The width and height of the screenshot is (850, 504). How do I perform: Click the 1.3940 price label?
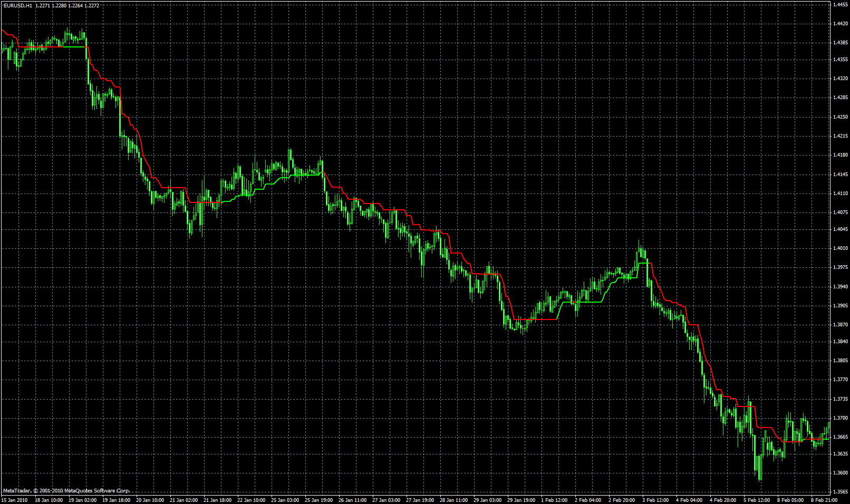[x=841, y=287]
